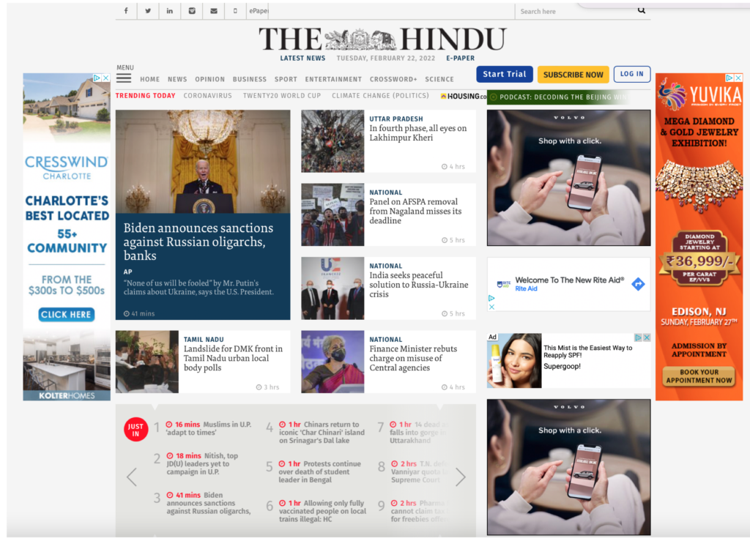This screenshot has height=560, width=750.
Task: Click AdChoices icon on Cresswind ad
Action: coord(97,78)
